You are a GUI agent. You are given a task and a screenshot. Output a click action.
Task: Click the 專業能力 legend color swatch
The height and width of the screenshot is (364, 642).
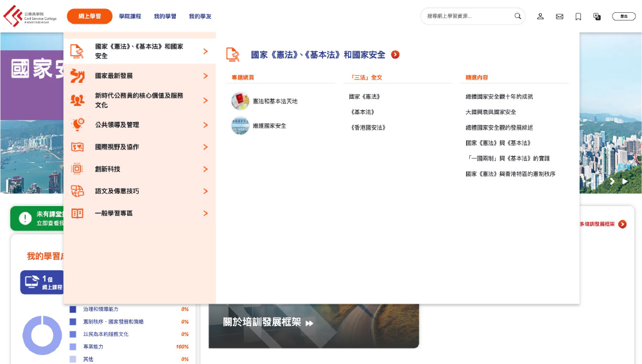73,347
